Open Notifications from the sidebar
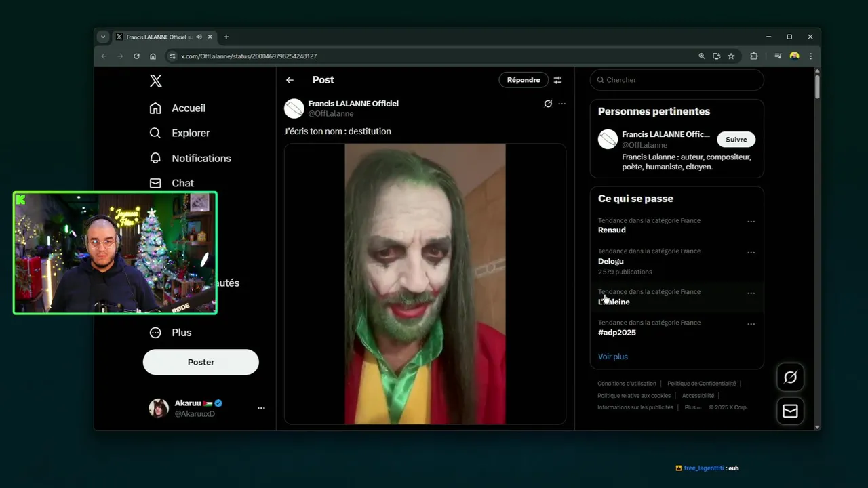 [x=191, y=158]
